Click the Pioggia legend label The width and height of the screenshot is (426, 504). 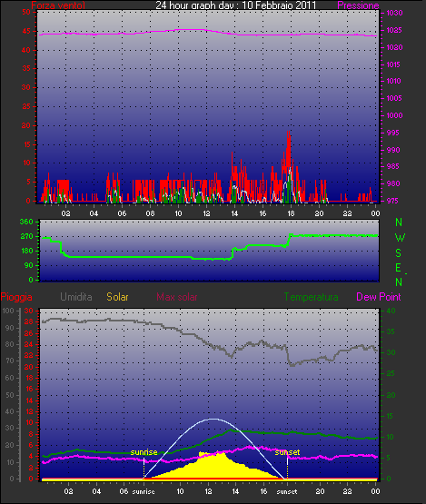(16, 297)
